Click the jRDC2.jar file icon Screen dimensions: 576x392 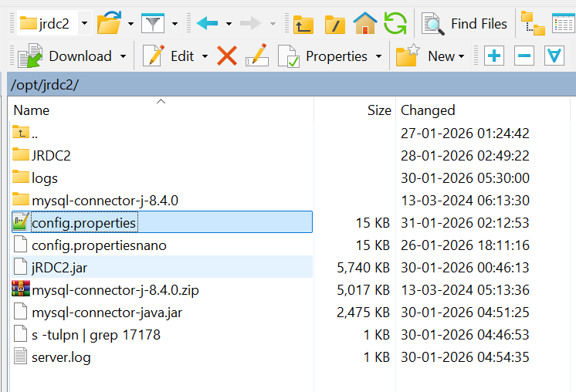click(21, 266)
